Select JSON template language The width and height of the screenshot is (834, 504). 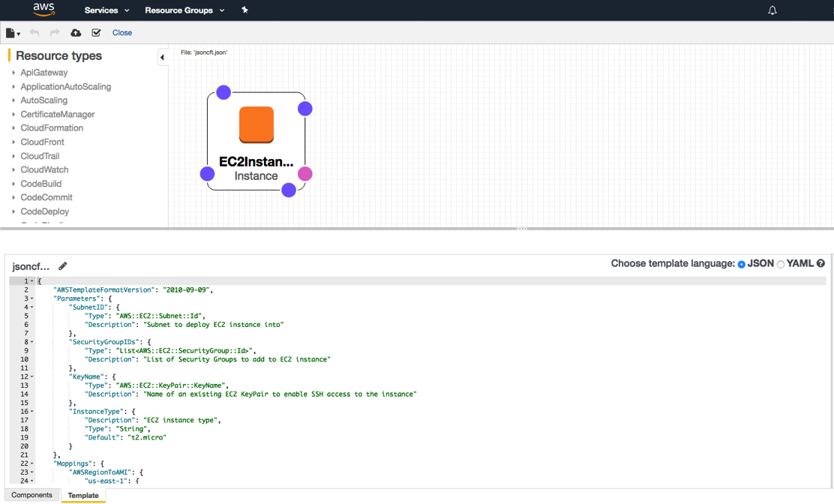[741, 264]
